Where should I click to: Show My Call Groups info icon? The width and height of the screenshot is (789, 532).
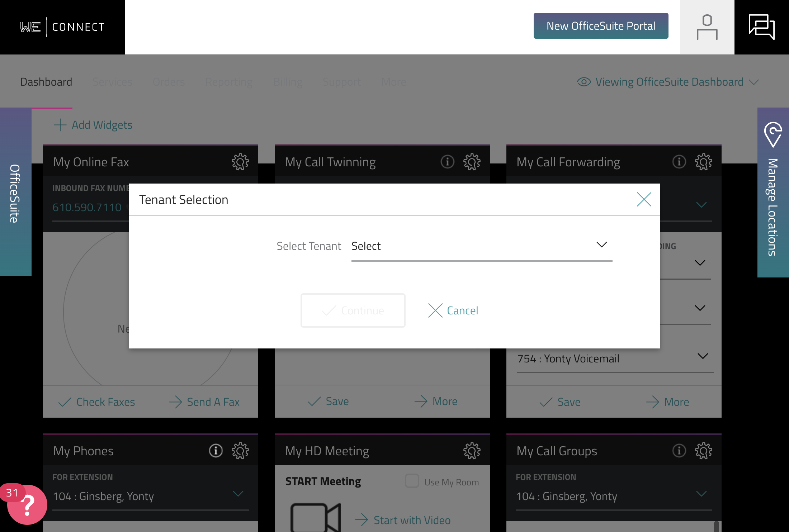point(679,451)
